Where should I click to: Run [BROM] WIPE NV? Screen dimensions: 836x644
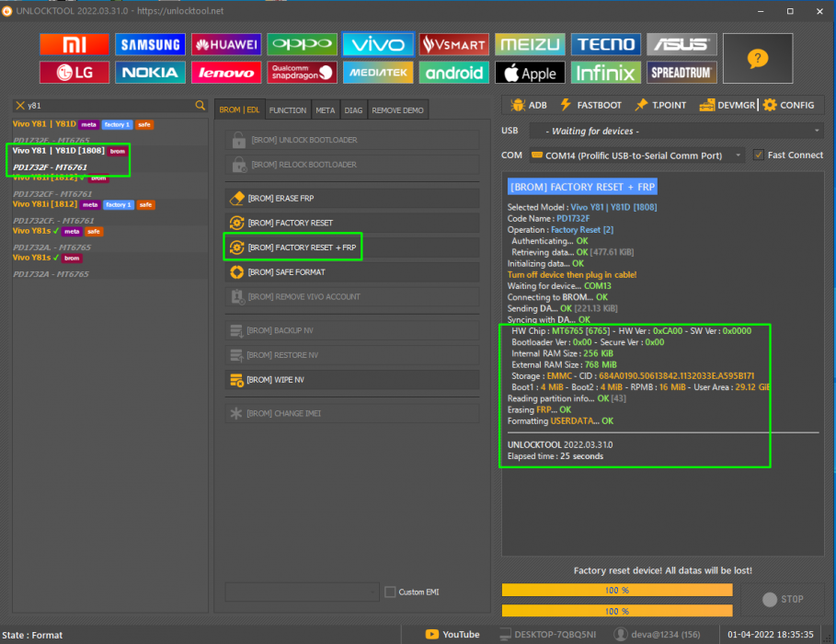click(352, 380)
